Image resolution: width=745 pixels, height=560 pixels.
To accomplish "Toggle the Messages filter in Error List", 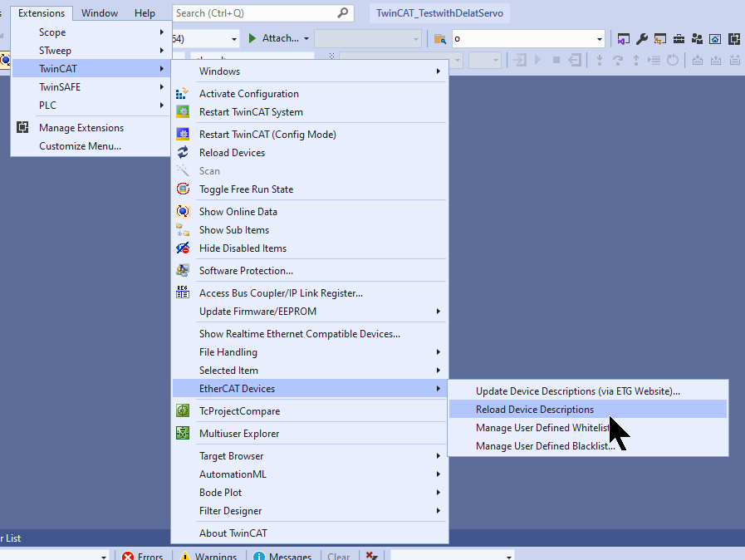I will (282, 556).
